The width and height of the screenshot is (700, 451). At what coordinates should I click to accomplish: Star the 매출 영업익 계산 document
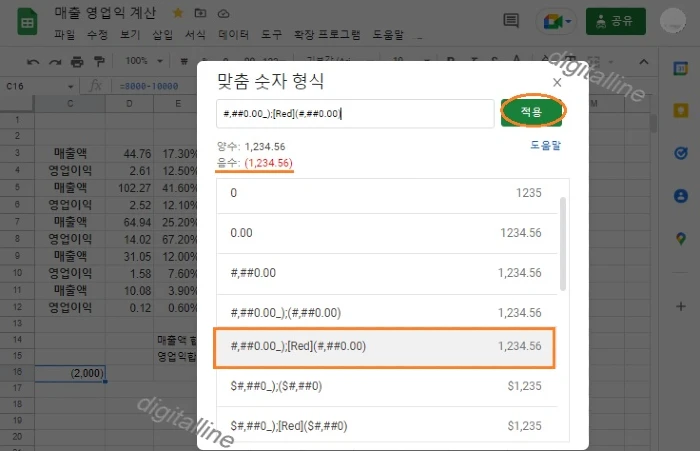tap(178, 13)
